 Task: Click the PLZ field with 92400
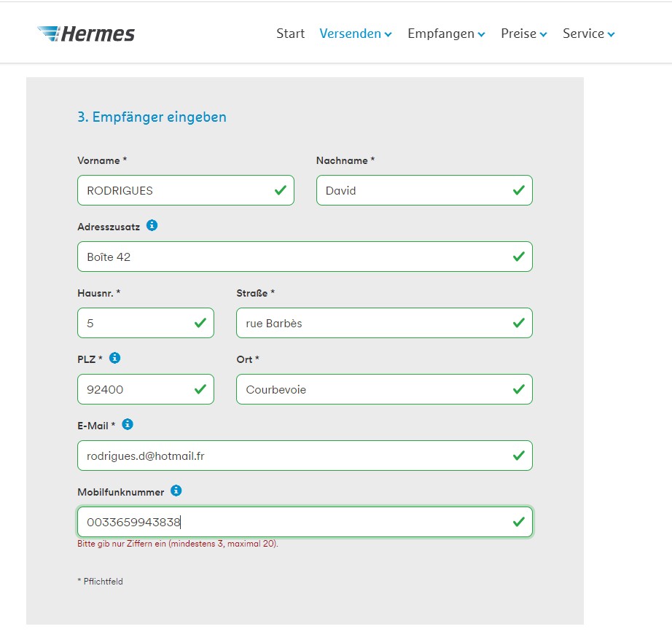point(146,388)
